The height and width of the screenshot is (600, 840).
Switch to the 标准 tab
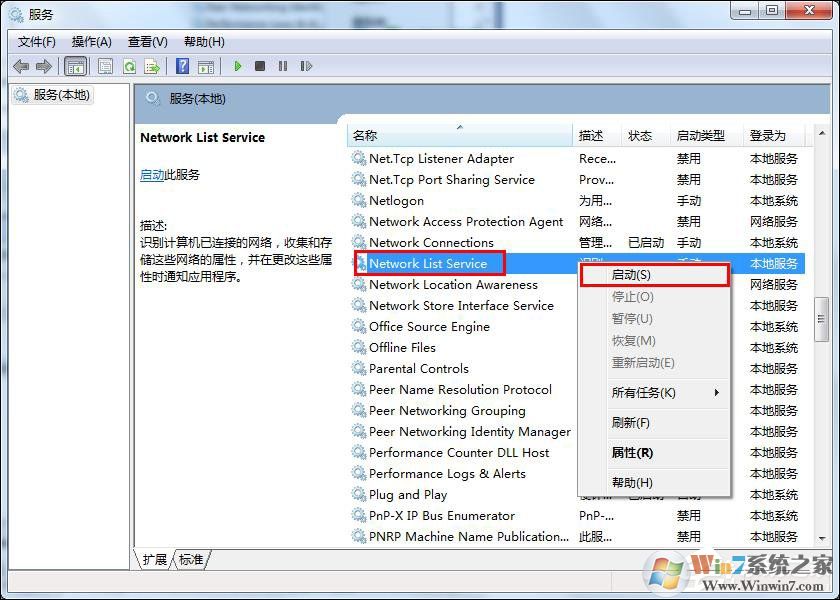(189, 560)
